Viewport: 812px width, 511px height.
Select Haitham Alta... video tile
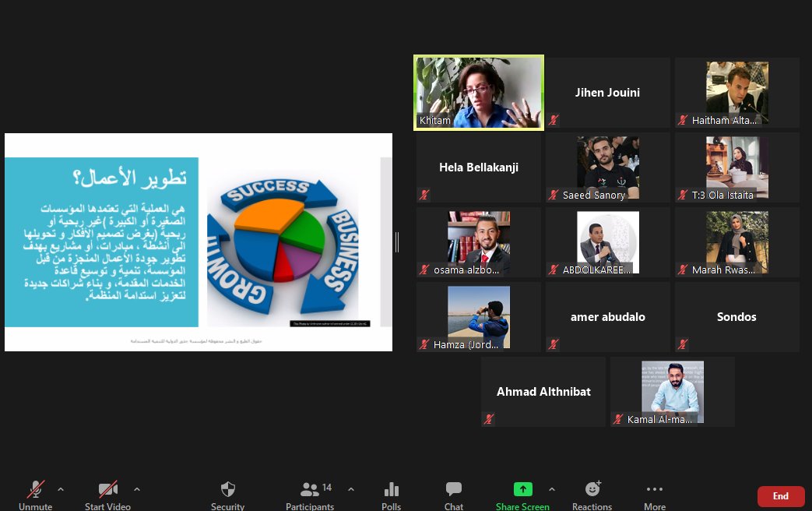pos(737,93)
